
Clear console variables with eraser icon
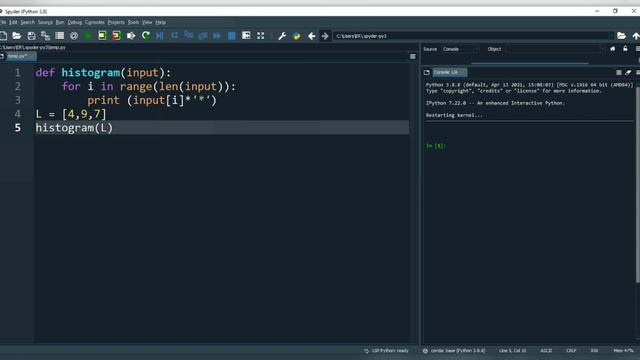point(628,72)
